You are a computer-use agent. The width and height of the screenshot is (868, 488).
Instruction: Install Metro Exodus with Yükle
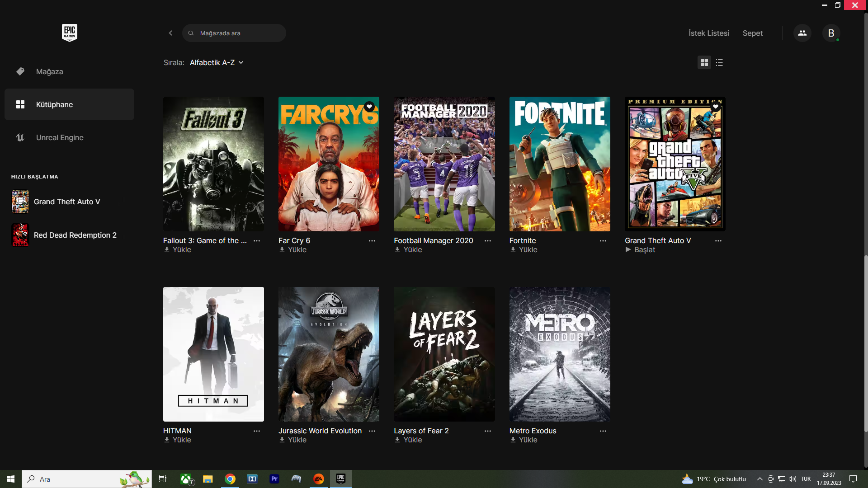click(x=524, y=440)
